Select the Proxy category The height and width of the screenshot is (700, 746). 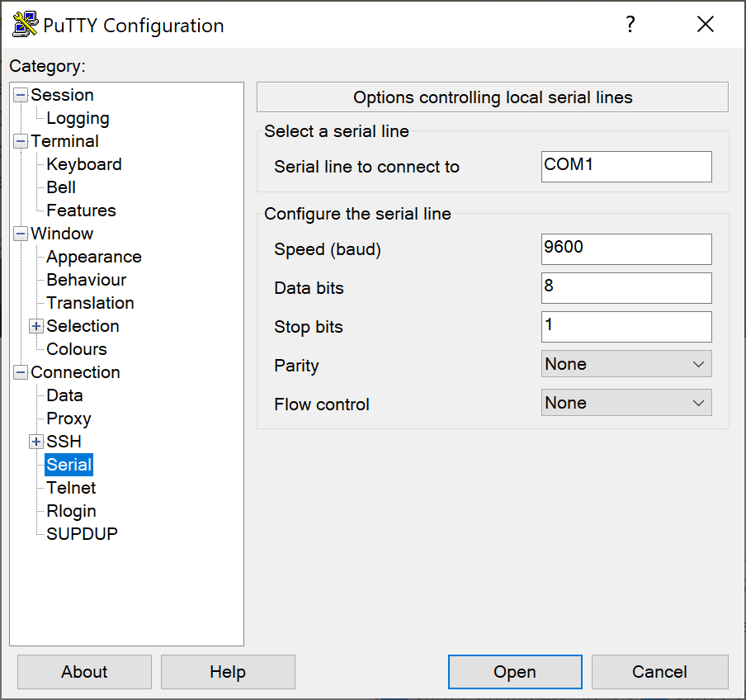coord(68,419)
